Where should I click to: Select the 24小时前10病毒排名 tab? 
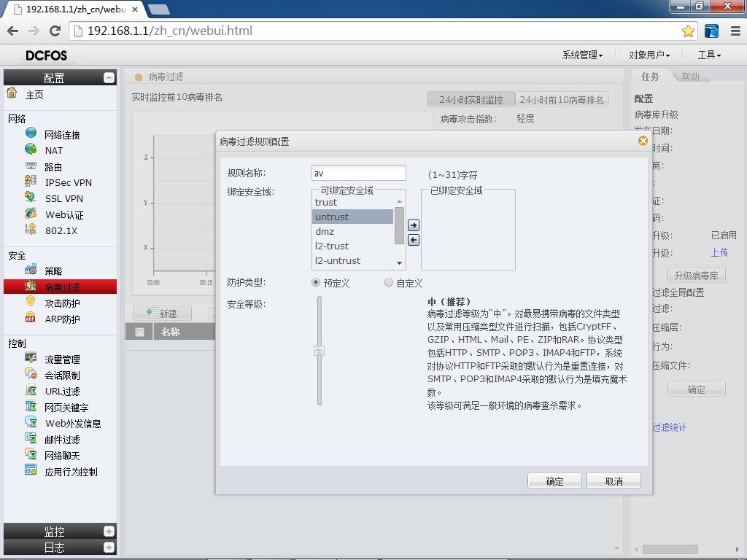(x=562, y=99)
